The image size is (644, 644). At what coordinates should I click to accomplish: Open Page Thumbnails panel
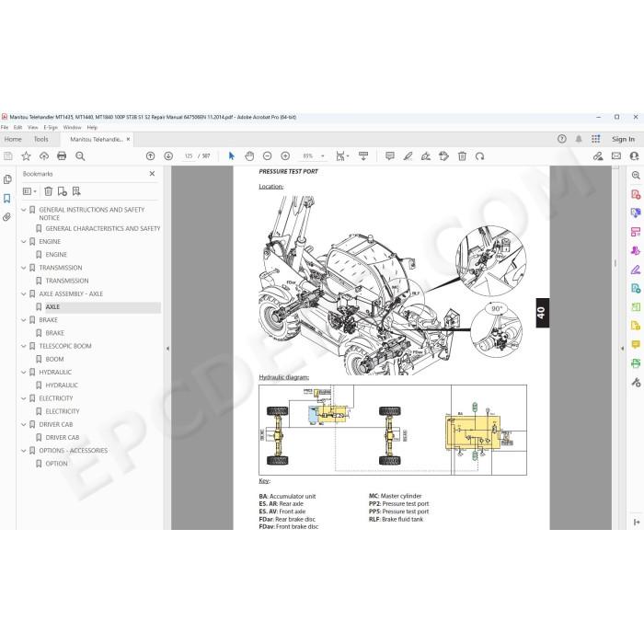point(7,179)
